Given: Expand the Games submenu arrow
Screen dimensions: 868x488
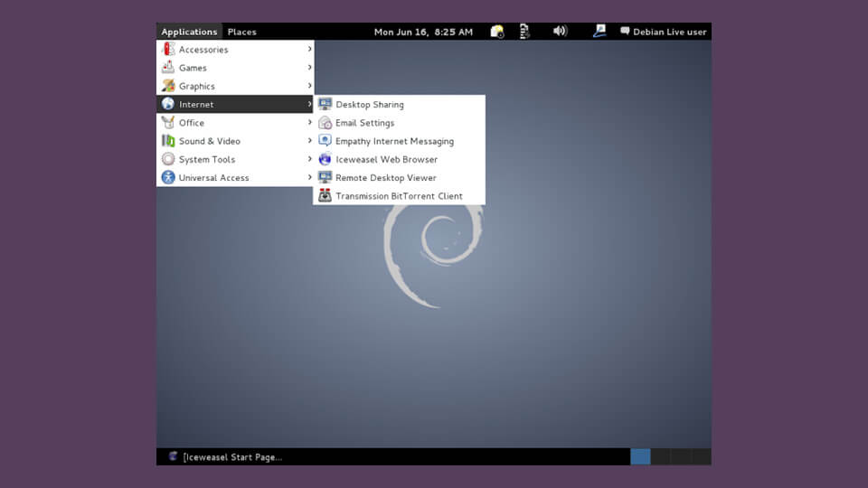Looking at the screenshot, I should tap(309, 68).
